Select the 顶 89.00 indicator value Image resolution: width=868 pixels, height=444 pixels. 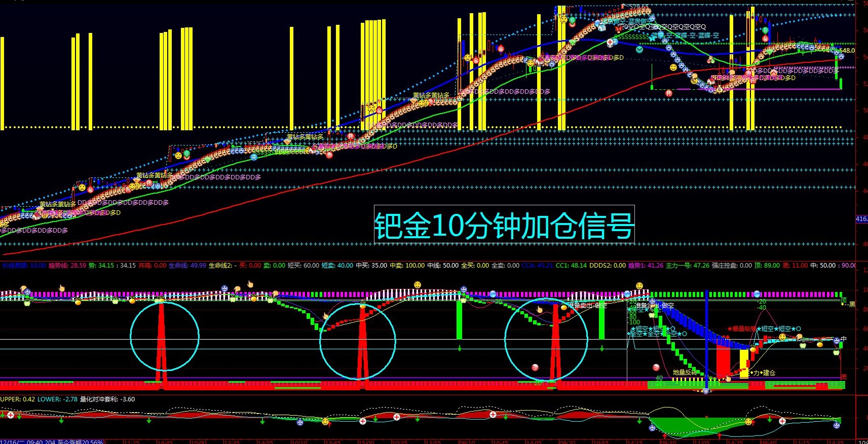coord(767,265)
